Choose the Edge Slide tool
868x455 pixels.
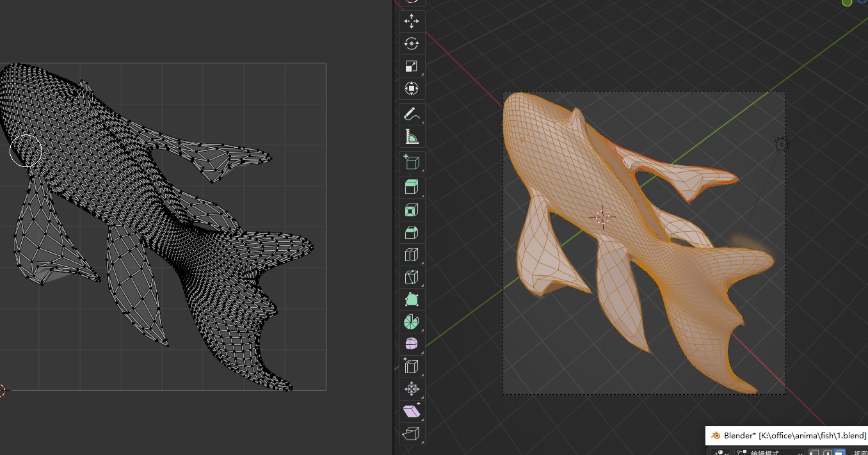point(412,367)
